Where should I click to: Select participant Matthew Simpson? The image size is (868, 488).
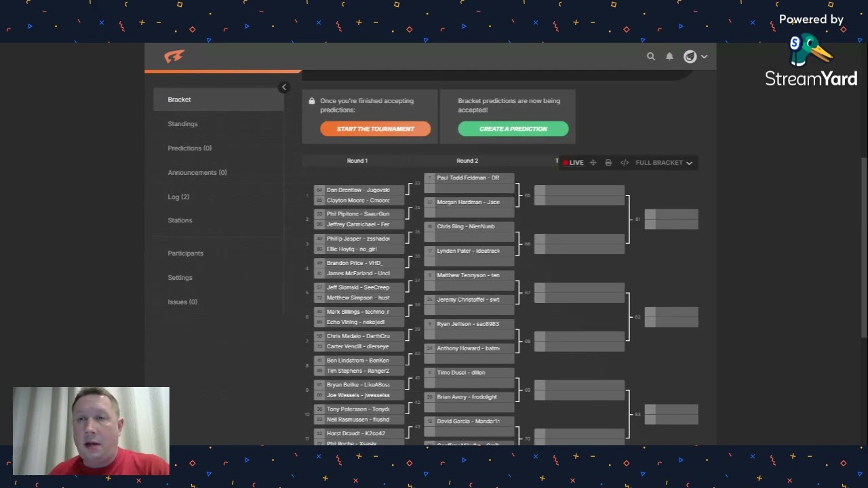359,298
